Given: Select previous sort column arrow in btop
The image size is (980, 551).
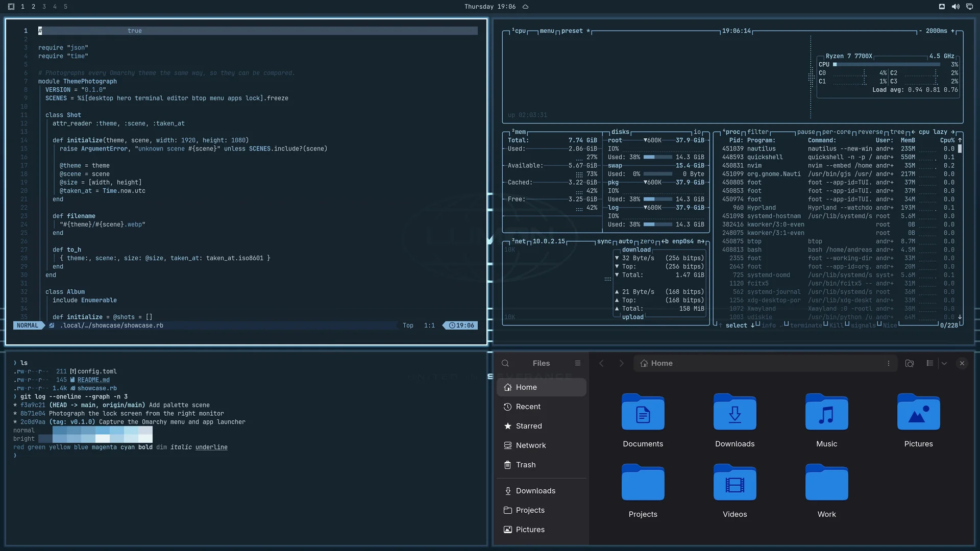Looking at the screenshot, I should (913, 132).
